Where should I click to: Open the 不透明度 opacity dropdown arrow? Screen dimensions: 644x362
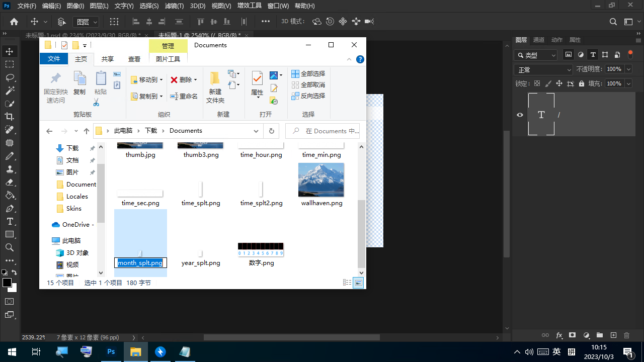click(629, 69)
